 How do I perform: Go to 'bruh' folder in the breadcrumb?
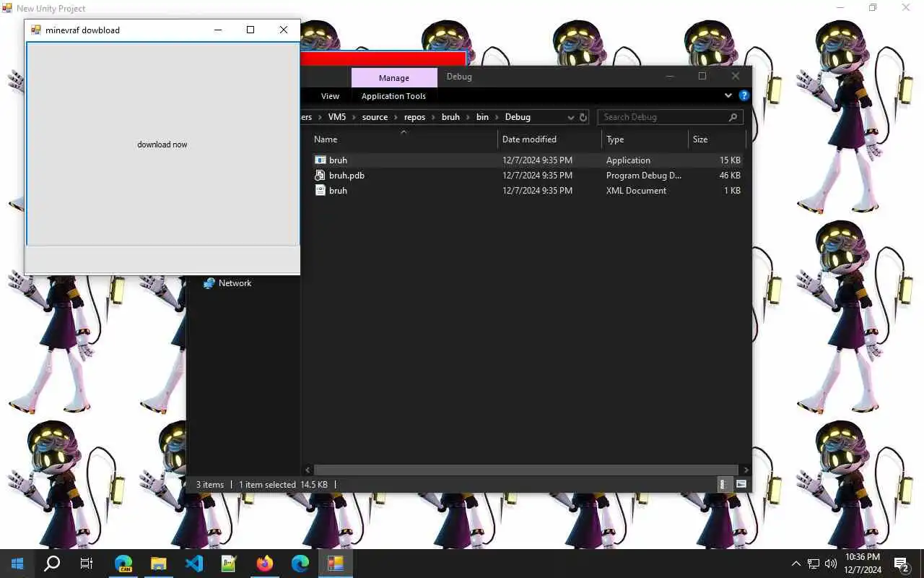450,117
